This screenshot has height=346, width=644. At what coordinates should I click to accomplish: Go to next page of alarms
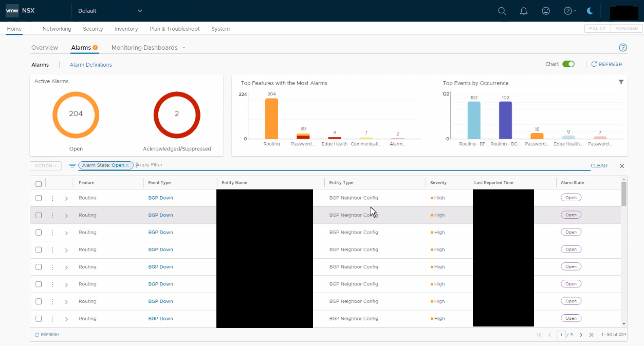tap(581, 335)
